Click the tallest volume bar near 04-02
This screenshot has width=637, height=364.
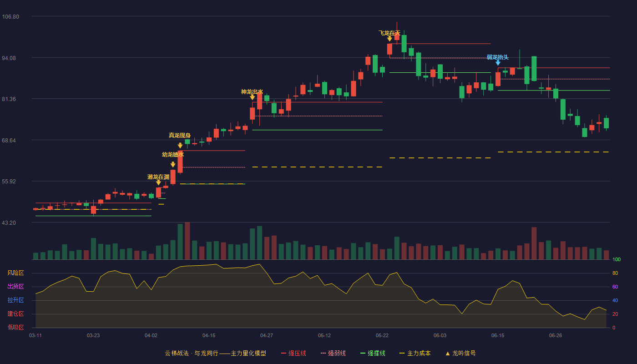coord(187,241)
